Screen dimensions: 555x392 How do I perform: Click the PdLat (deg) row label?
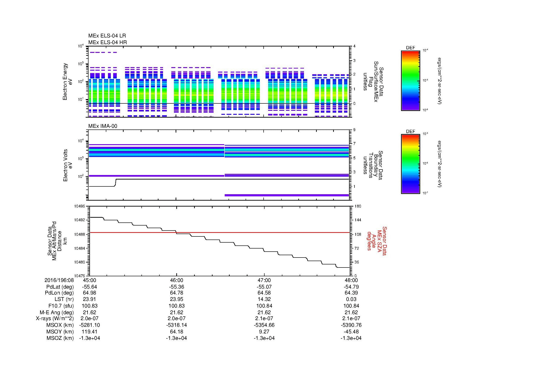point(60,287)
